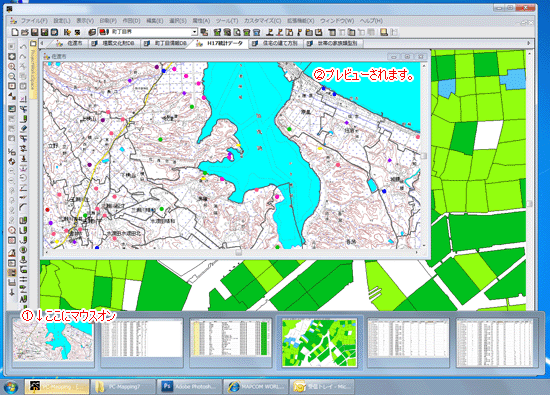Select the green parcel map preview thumbnail

319,343
